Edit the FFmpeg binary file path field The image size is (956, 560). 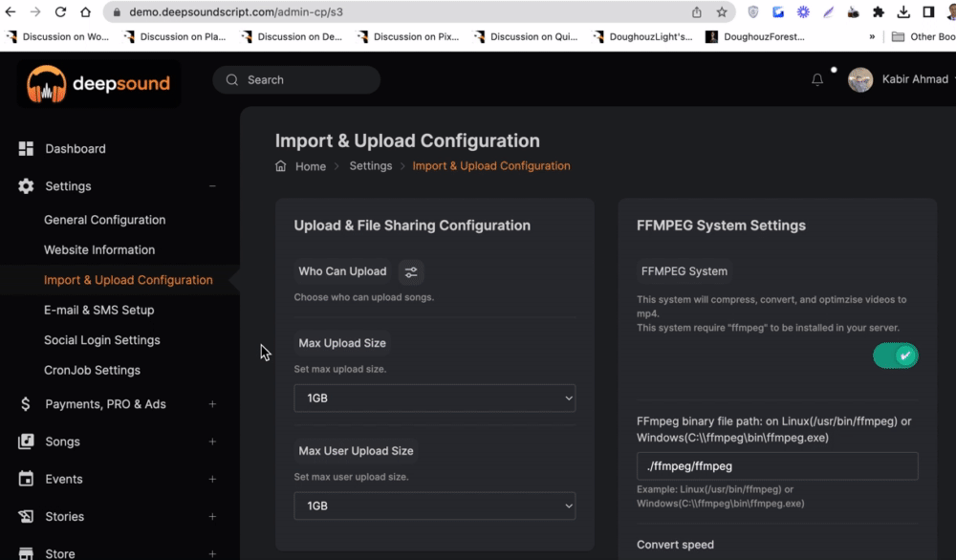coord(776,466)
